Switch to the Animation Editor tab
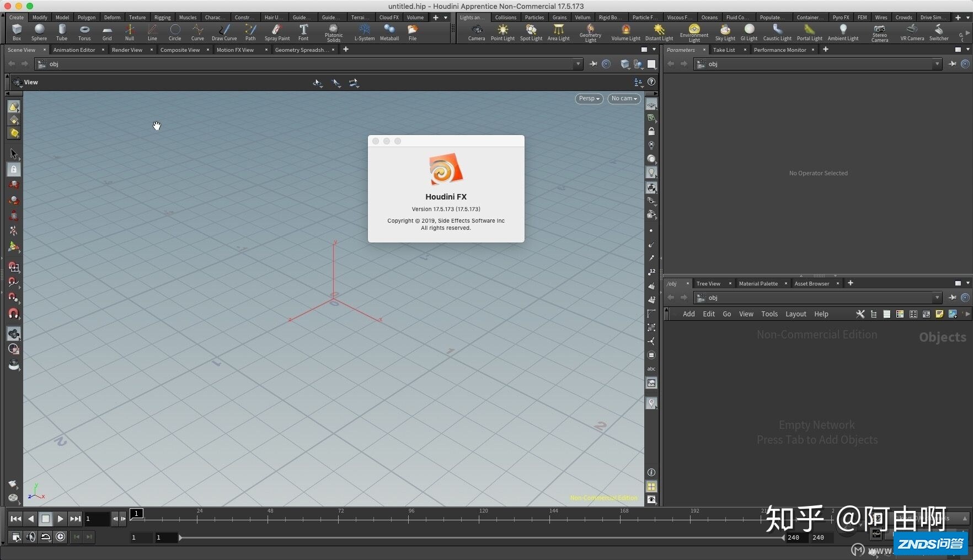The image size is (973, 560). (74, 50)
